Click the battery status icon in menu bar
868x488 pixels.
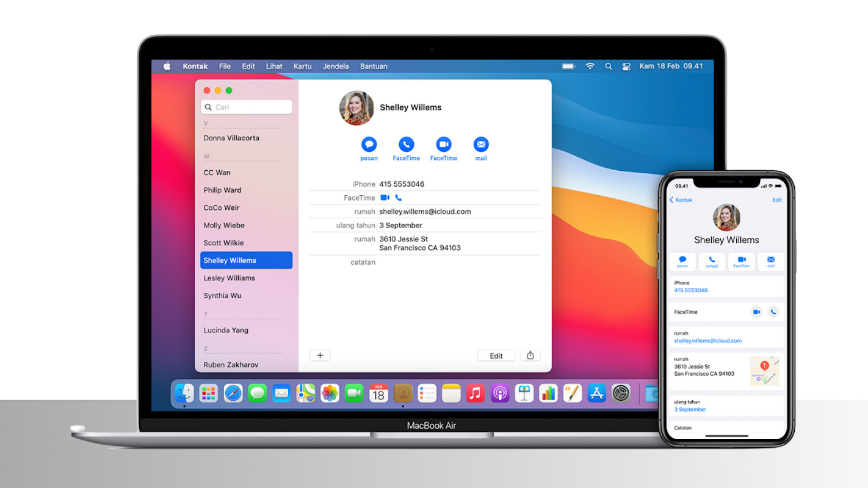(569, 66)
